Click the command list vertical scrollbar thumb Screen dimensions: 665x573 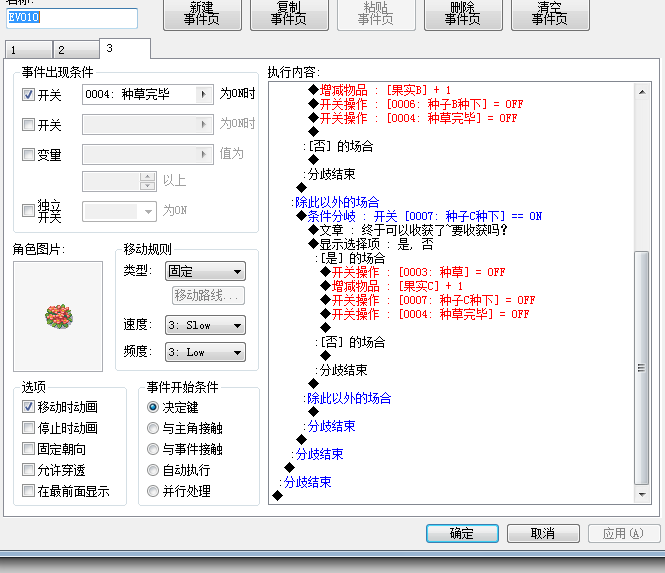pyautogui.click(x=642, y=368)
